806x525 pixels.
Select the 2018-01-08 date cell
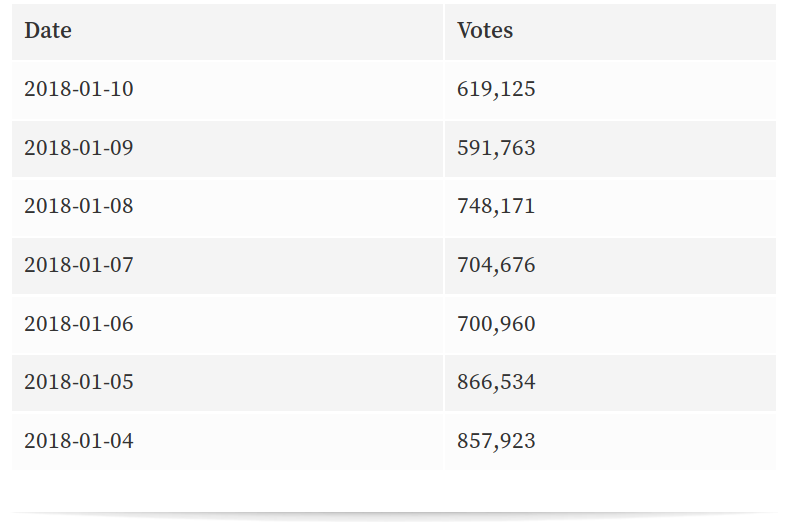point(79,206)
